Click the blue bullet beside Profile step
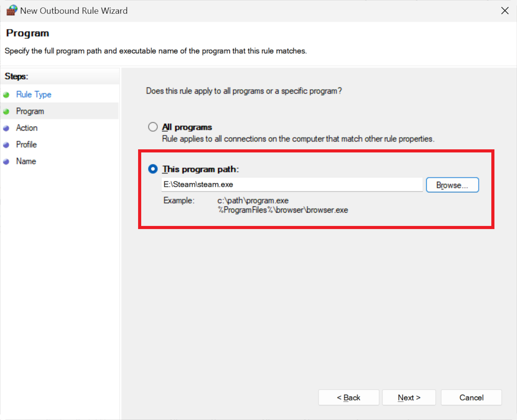517x420 pixels. [6, 145]
